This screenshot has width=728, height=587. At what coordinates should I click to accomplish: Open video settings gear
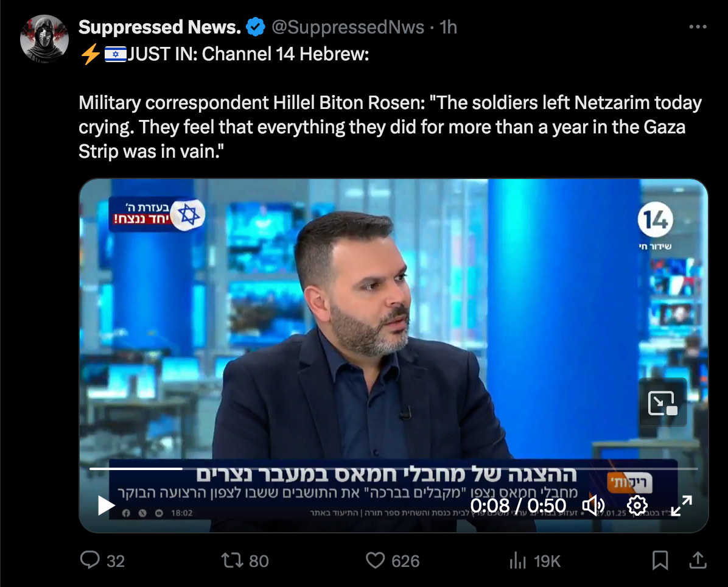pyautogui.click(x=637, y=505)
